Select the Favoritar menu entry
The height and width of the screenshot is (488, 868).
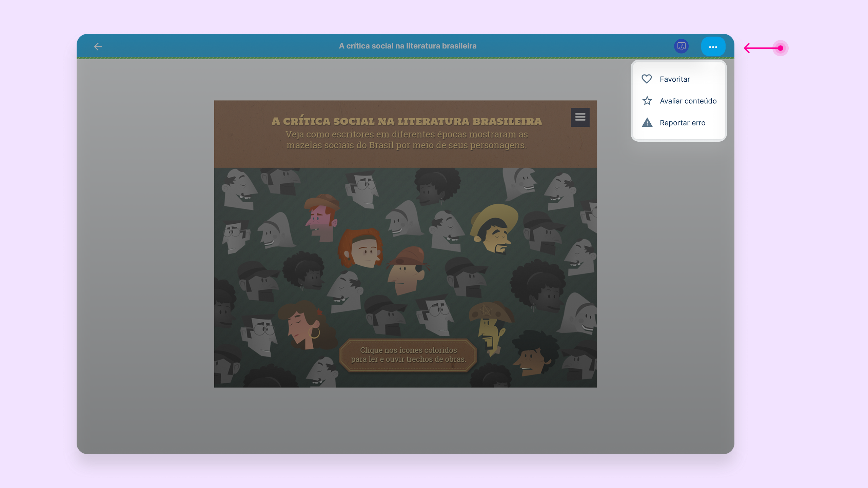(679, 79)
